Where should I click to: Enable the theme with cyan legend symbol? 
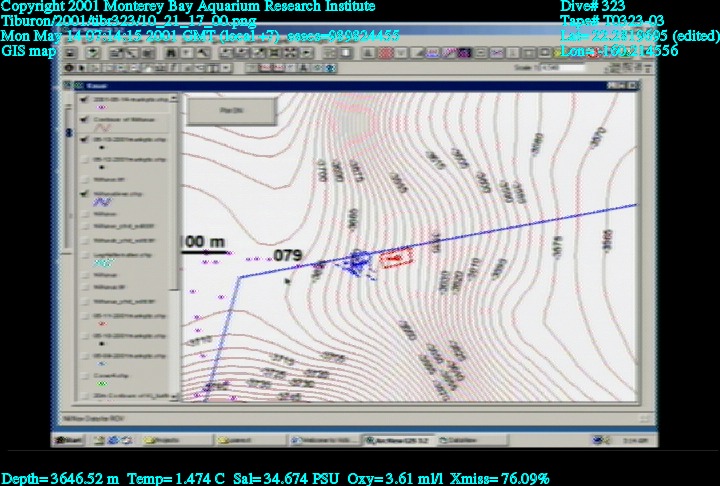(x=83, y=254)
